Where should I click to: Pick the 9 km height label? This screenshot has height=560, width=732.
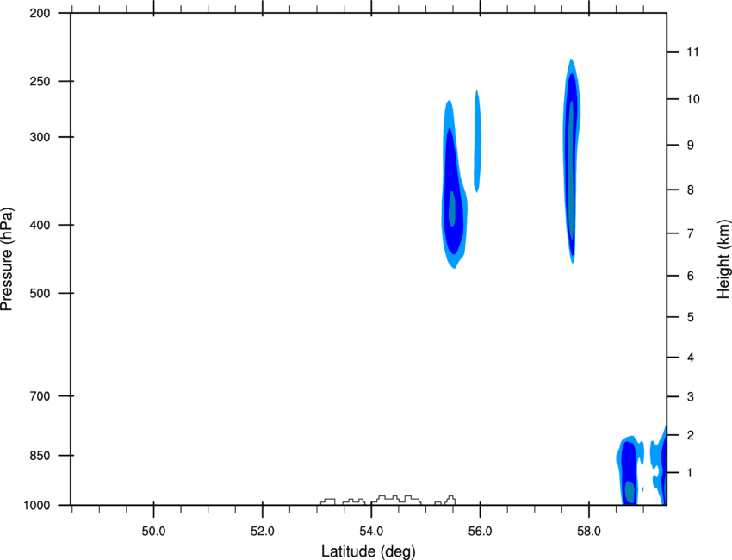[x=691, y=146]
